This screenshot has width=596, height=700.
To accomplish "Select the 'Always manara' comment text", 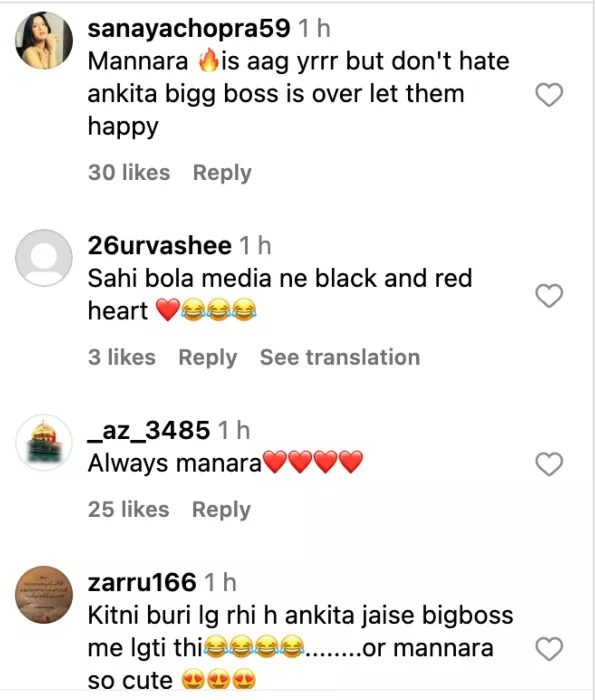I will point(225,463).
